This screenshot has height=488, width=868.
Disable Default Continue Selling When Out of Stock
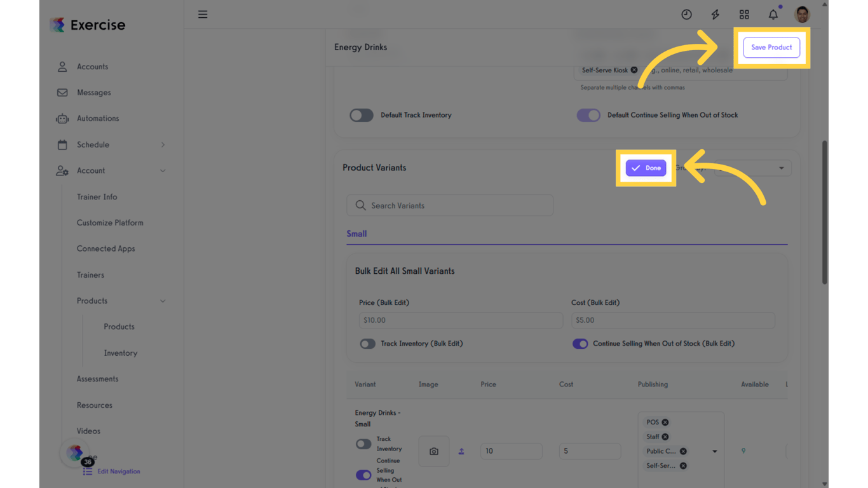pyautogui.click(x=588, y=115)
